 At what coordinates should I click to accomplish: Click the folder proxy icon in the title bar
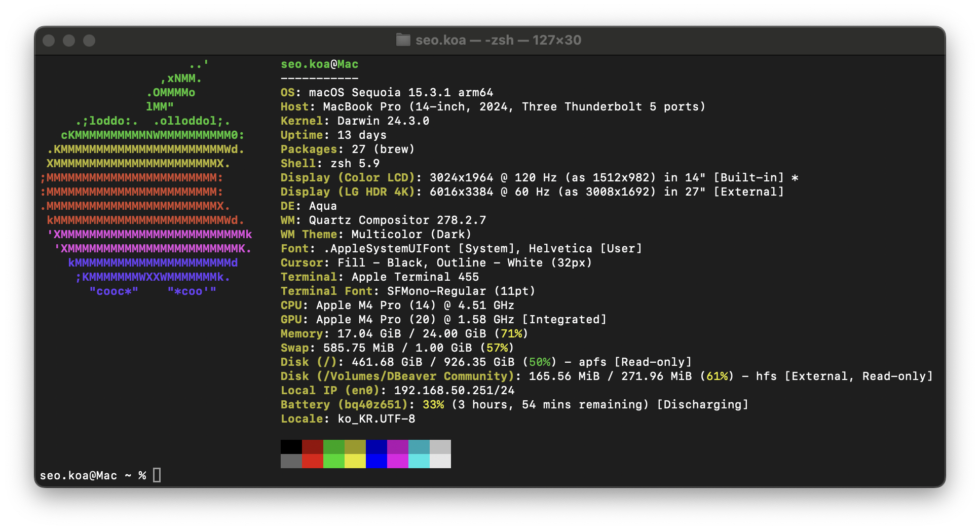click(403, 40)
